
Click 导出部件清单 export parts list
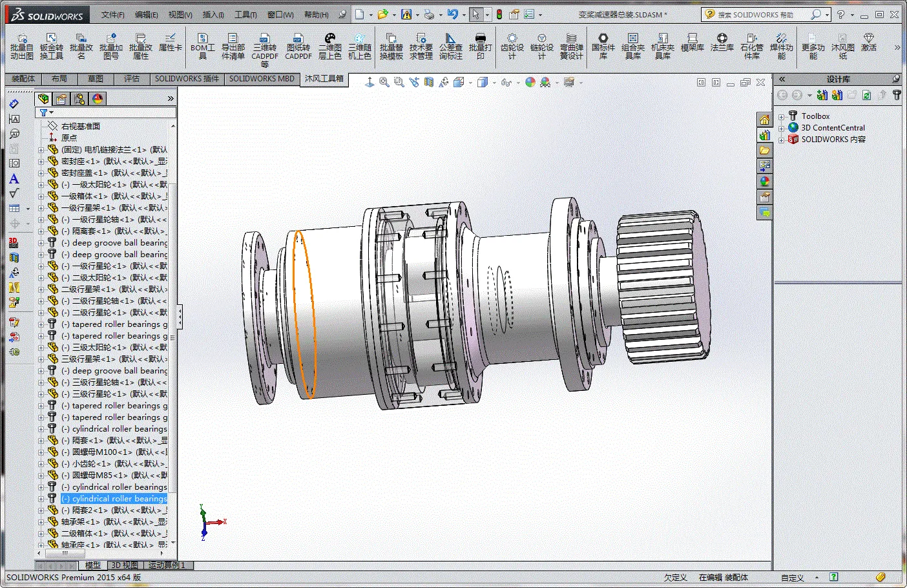[233, 47]
